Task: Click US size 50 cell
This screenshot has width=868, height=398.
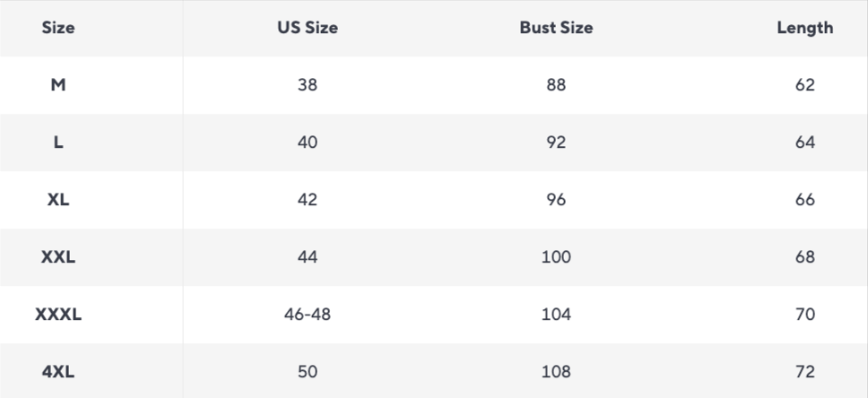Action: 308,371
